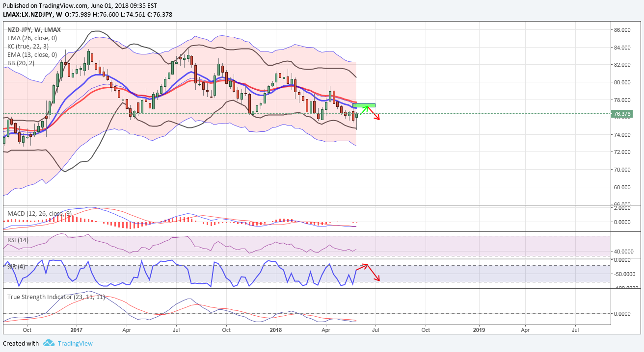Image resolution: width=644 pixels, height=352 pixels.
Task: Click the 70.000 price axis label
Action: click(x=622, y=170)
